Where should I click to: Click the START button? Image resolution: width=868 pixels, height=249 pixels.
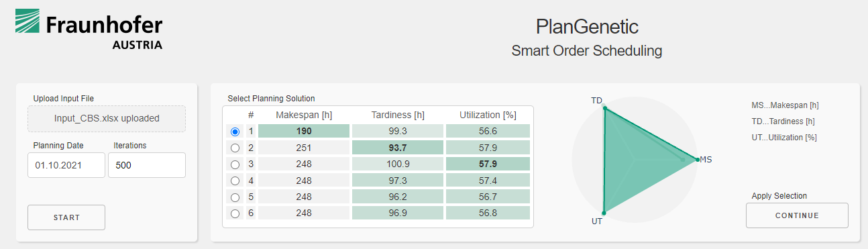tap(66, 217)
